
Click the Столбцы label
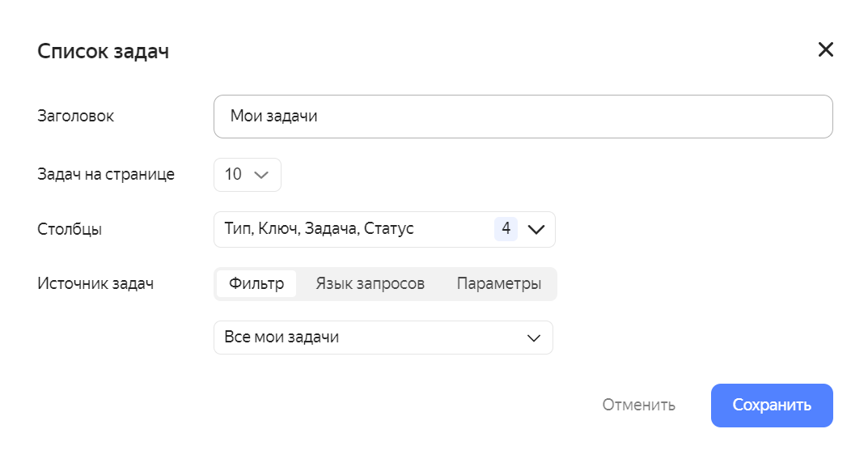point(70,229)
